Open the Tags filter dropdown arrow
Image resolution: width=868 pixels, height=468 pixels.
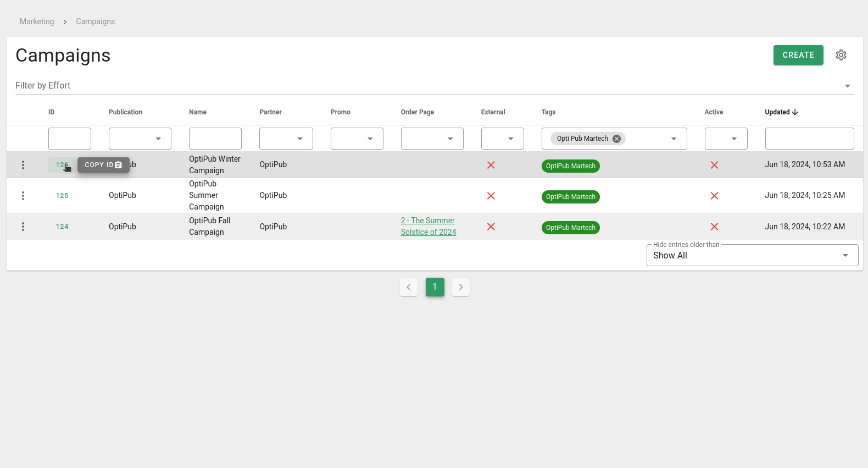674,139
